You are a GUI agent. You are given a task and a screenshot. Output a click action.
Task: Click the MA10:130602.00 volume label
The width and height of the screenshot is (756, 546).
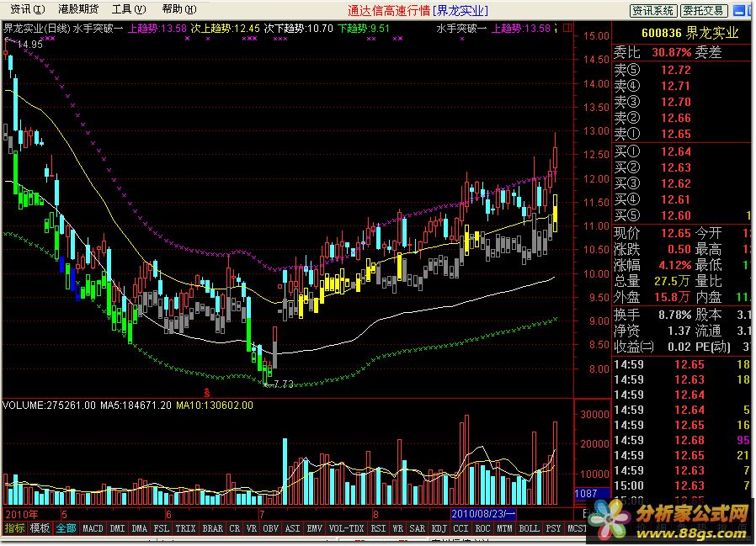pos(215,406)
